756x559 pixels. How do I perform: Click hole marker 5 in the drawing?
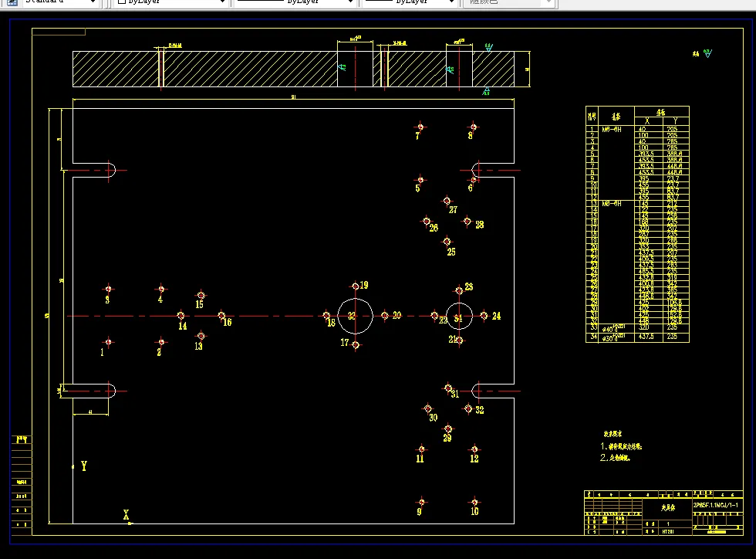point(420,180)
